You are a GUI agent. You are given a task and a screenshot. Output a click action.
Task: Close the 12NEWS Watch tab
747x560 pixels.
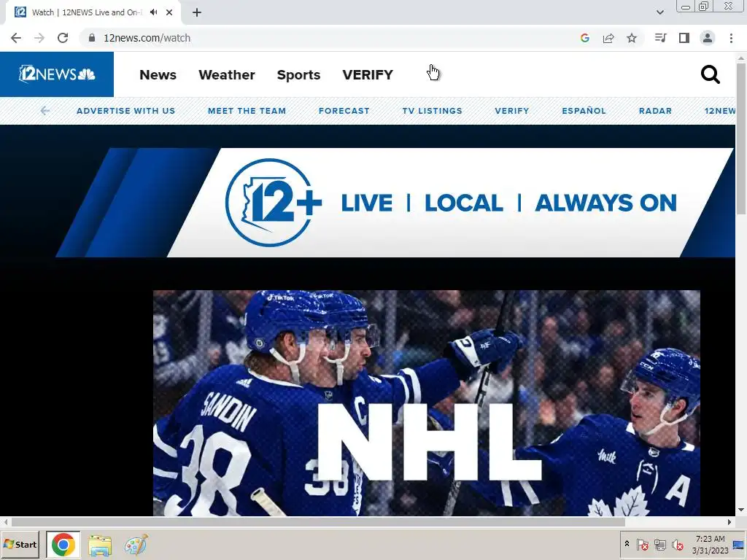[169, 12]
